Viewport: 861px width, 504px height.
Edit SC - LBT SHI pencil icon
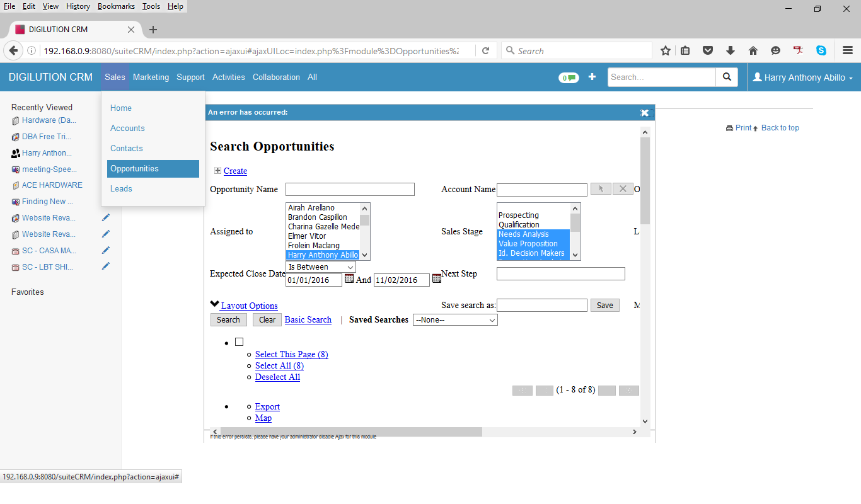coord(106,266)
